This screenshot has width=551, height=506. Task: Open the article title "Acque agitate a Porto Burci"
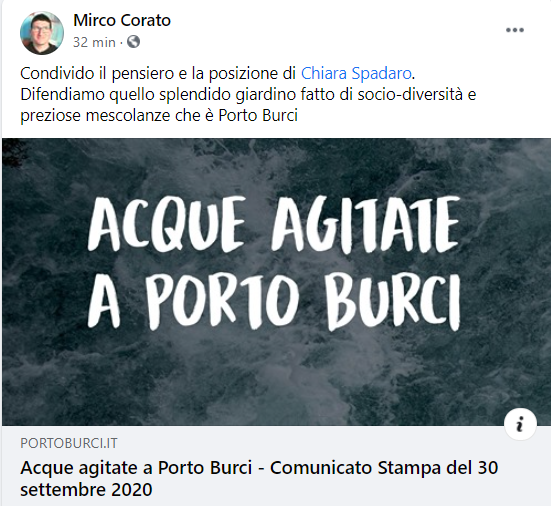(136, 468)
